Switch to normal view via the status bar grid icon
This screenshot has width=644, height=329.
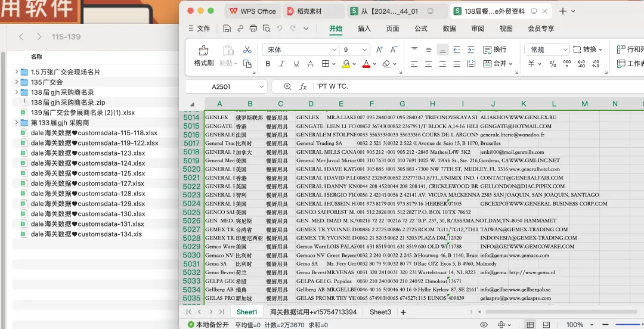[530, 324]
